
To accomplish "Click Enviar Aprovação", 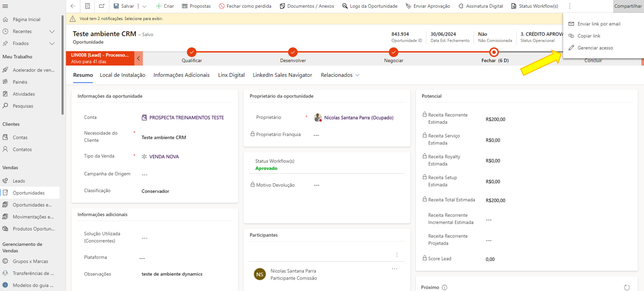I will click(427, 6).
